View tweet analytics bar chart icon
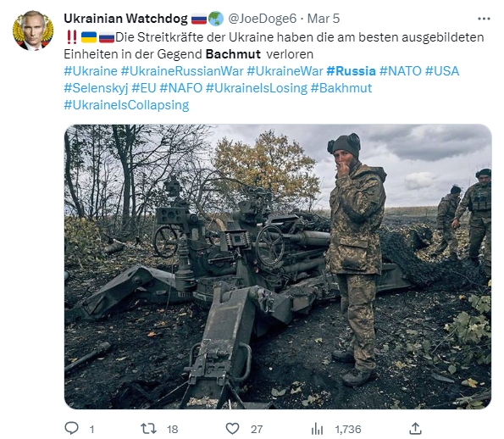Screen dimensions: 504x439 tap(317, 429)
